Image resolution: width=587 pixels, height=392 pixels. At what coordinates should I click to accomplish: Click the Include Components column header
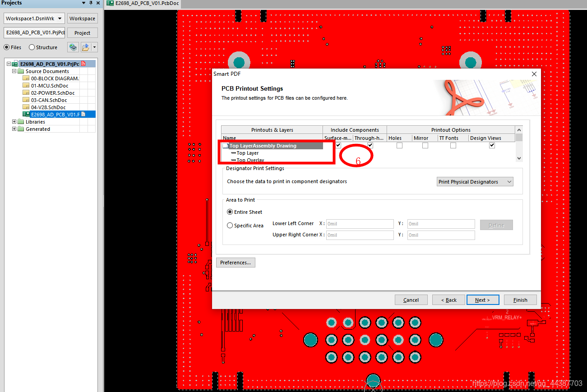(x=355, y=130)
